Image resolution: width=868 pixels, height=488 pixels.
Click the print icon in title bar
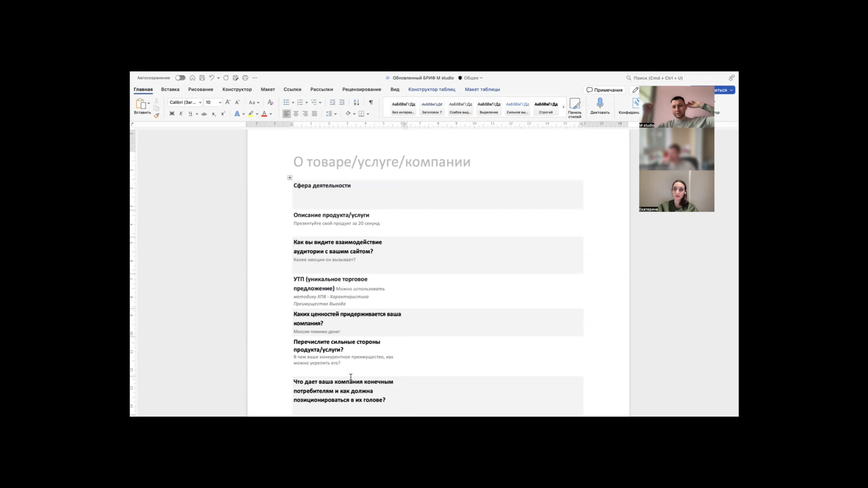245,78
